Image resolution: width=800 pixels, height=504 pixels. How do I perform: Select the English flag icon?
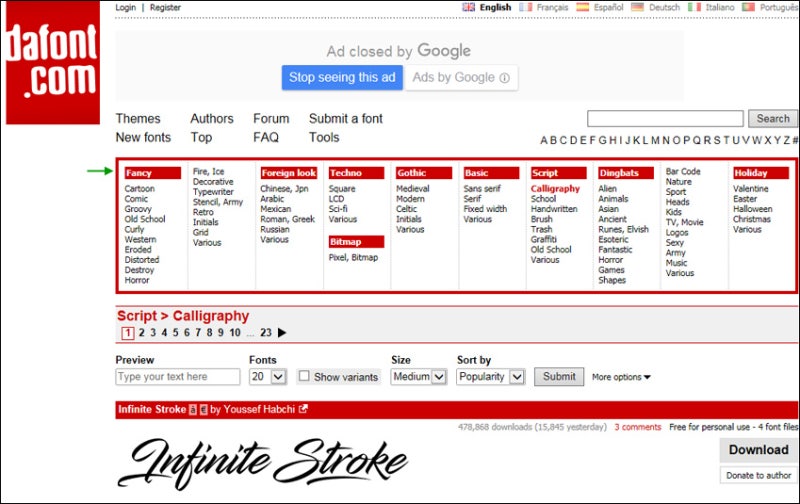coord(468,7)
